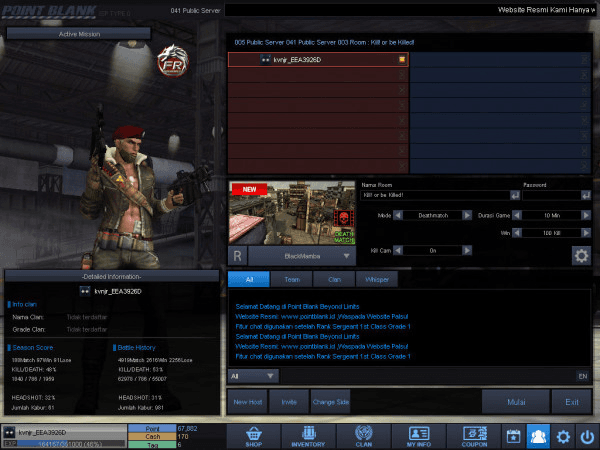The width and height of the screenshot is (600, 450).
Task: Decrease Durasi Game with left arrow
Action: (x=517, y=215)
